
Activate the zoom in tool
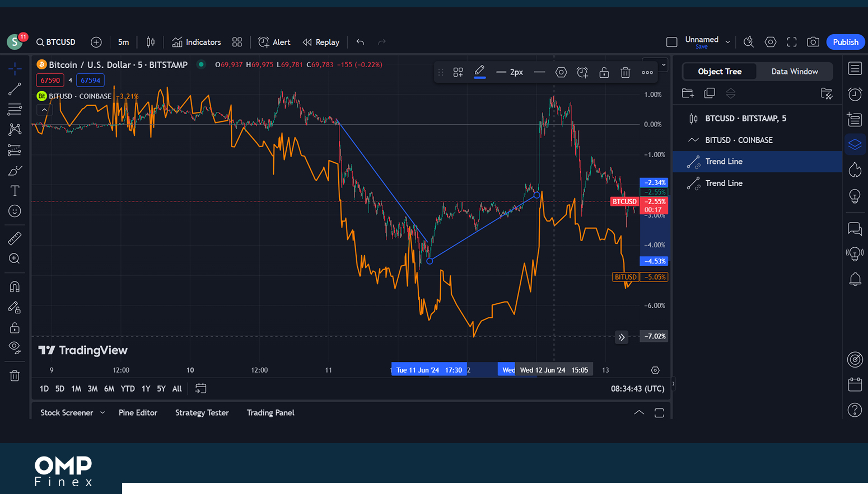click(x=15, y=258)
